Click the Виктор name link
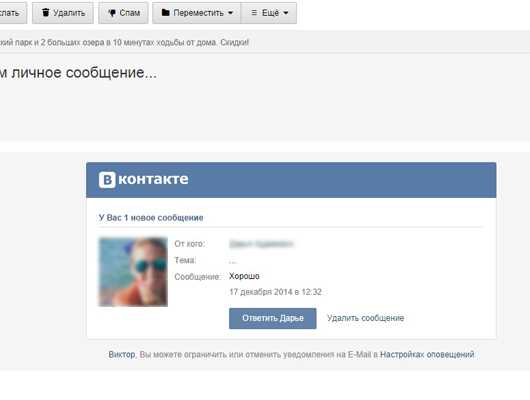Viewport: 530px width, 400px height. click(x=122, y=354)
